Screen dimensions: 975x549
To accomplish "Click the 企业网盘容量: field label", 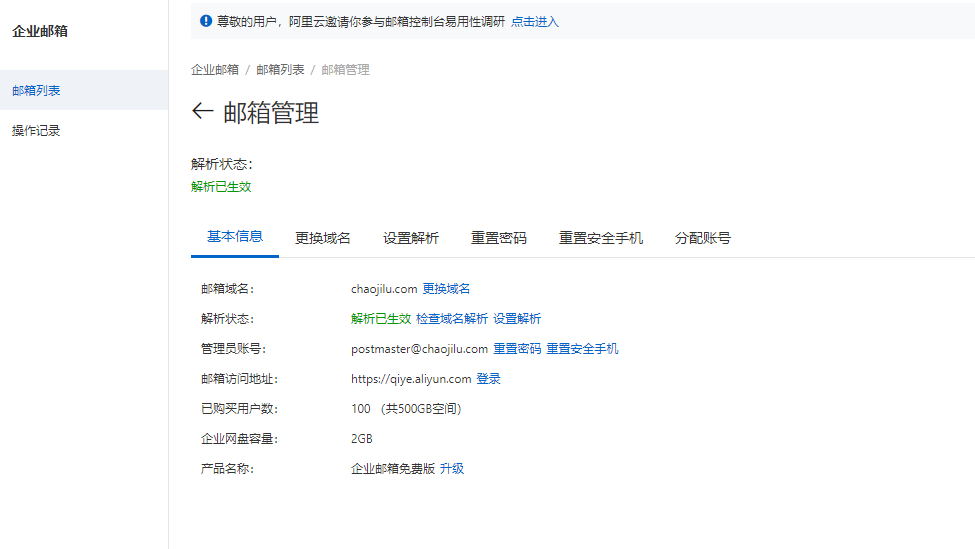I will [239, 438].
